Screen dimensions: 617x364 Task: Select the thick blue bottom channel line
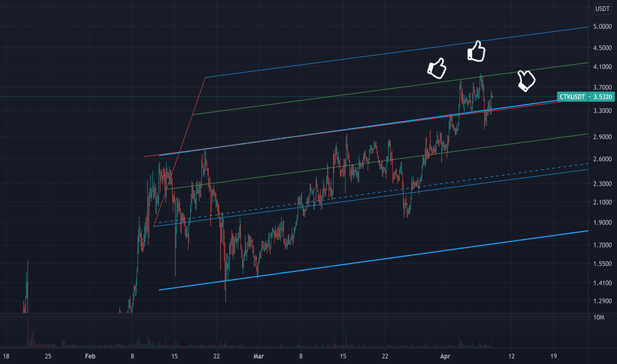[x=374, y=261]
